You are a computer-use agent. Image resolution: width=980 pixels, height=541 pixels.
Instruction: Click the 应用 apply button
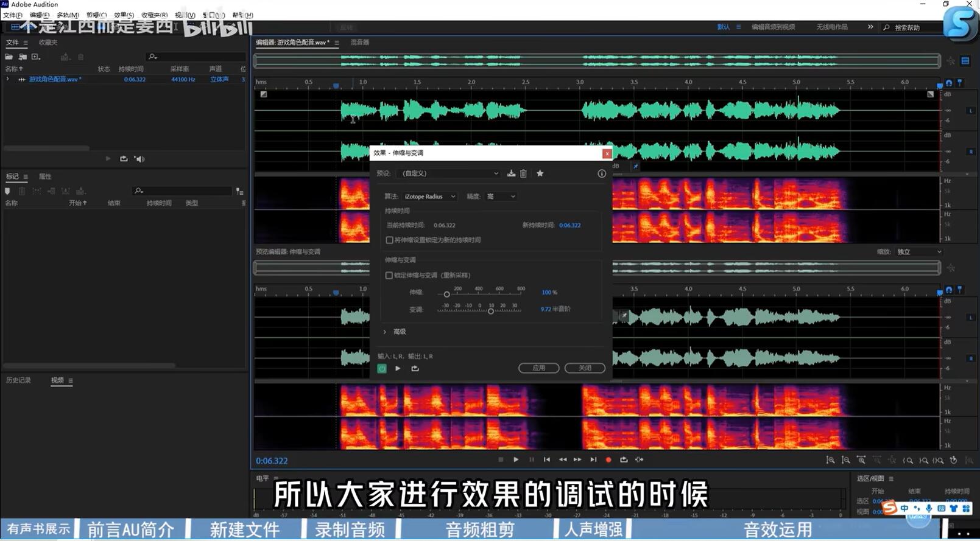point(538,368)
